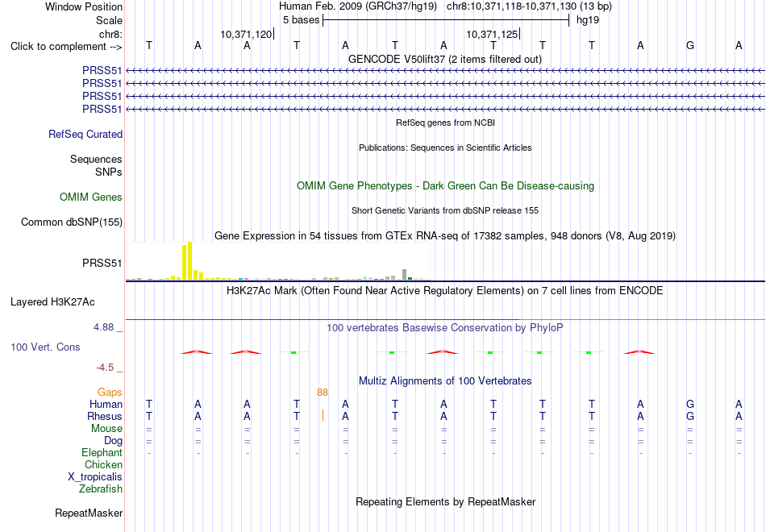Click the Sequences track label
Image resolution: width=766 pixels, height=532 pixels.
click(96, 160)
